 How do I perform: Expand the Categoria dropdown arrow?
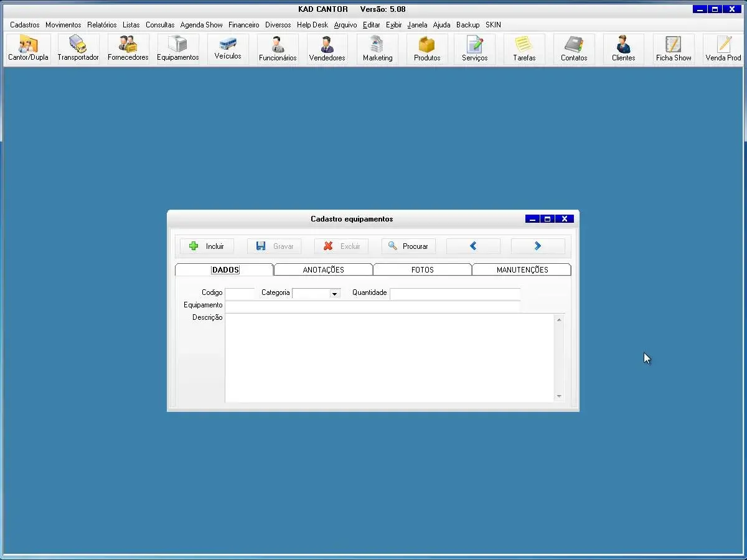[335, 294]
